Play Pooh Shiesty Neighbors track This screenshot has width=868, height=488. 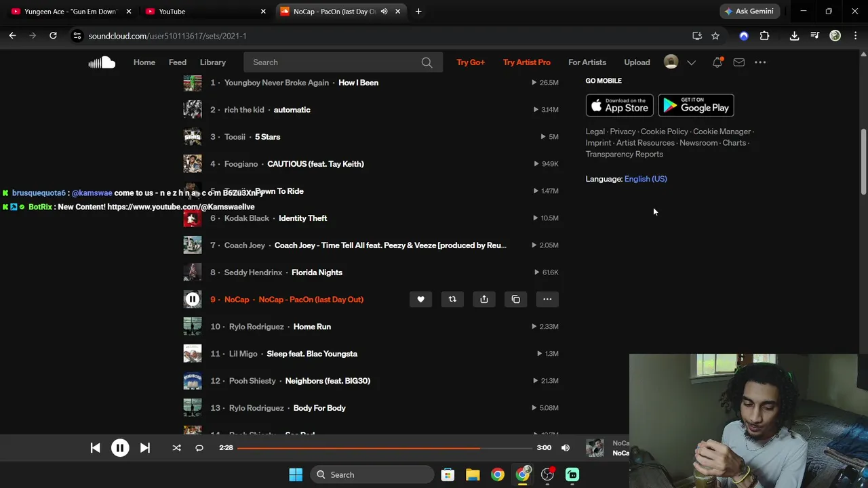[x=328, y=381]
